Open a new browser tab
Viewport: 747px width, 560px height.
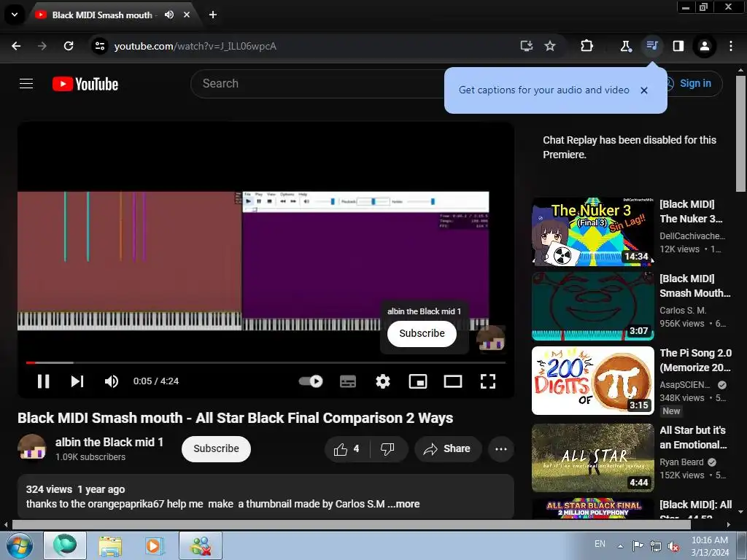click(x=213, y=15)
